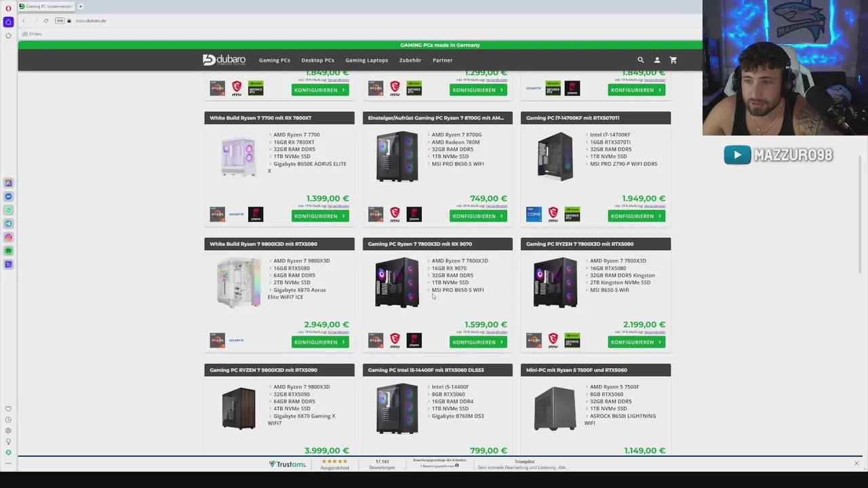The height and width of the screenshot is (488, 868).
Task: Open the Orders bookmark
Action: point(32,33)
